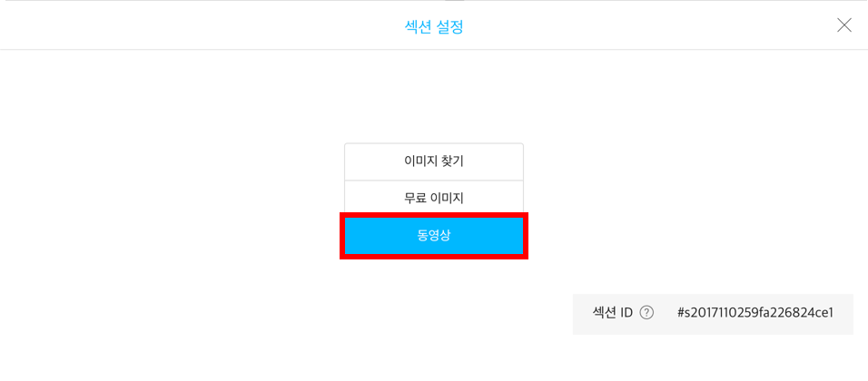The image size is (868, 381).
Task: Click the circled question mark icon
Action: pyautogui.click(x=646, y=313)
